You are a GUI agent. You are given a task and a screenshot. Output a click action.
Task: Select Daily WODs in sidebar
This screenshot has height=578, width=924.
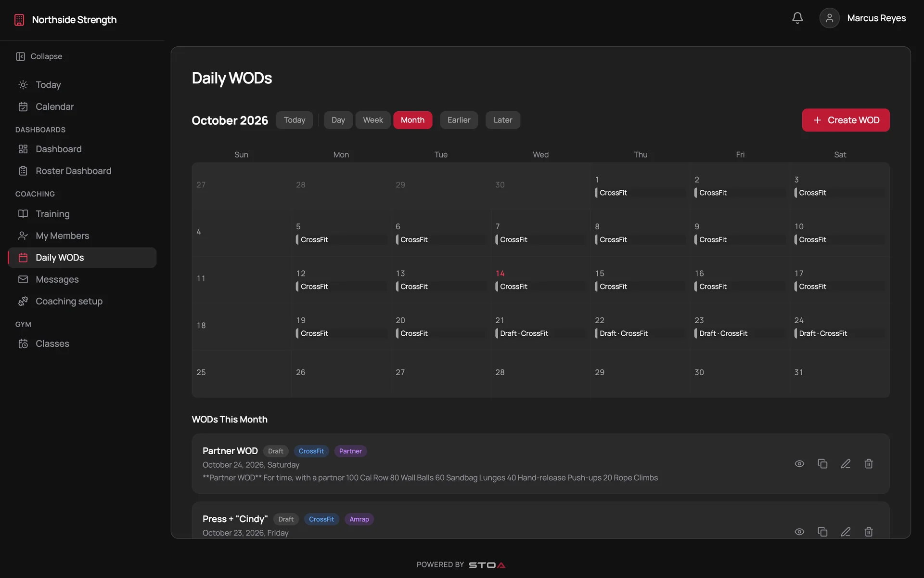[82, 258]
